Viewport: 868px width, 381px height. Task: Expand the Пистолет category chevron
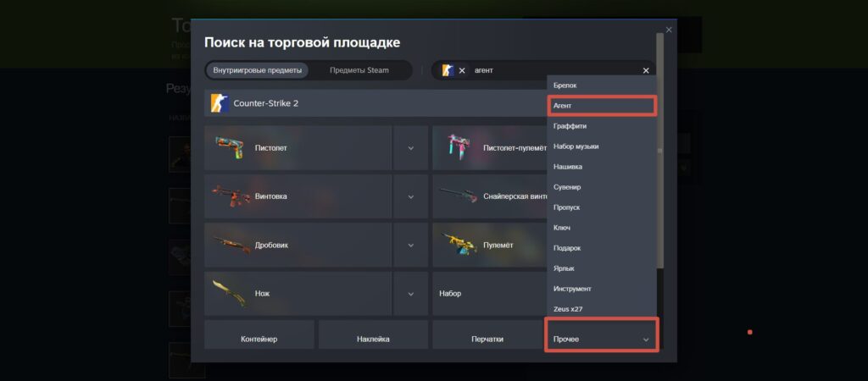pos(411,148)
